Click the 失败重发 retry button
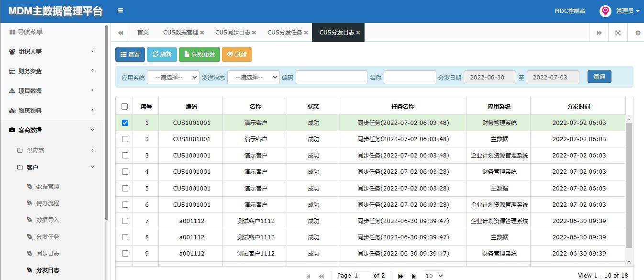 tap(199, 55)
